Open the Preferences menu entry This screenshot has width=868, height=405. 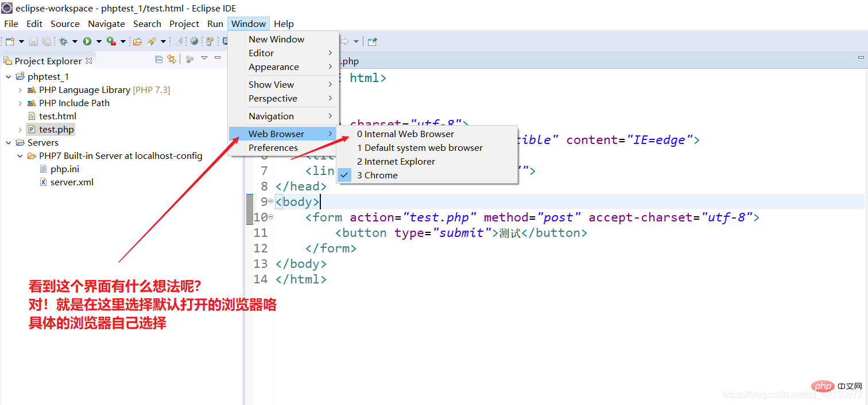[273, 148]
